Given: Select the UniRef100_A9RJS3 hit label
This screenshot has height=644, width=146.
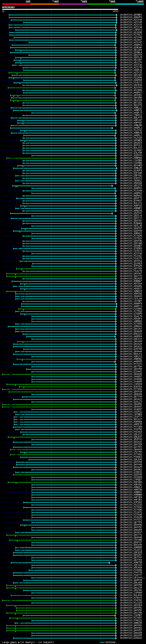Looking at the screenshot, I should point(131,357).
